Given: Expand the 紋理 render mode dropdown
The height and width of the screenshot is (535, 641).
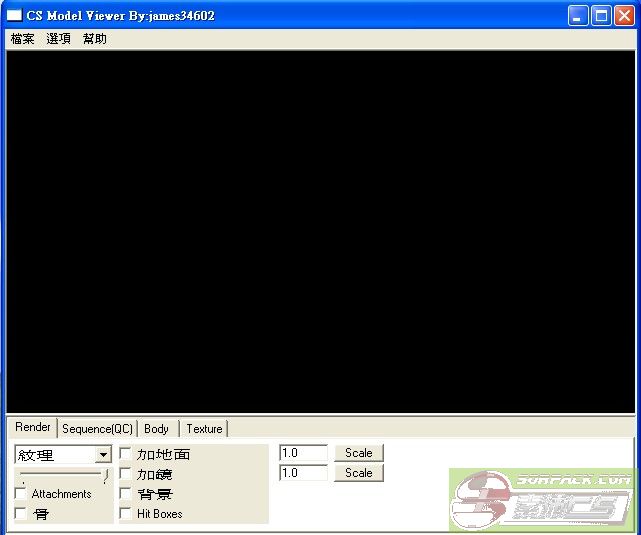Looking at the screenshot, I should coord(103,455).
